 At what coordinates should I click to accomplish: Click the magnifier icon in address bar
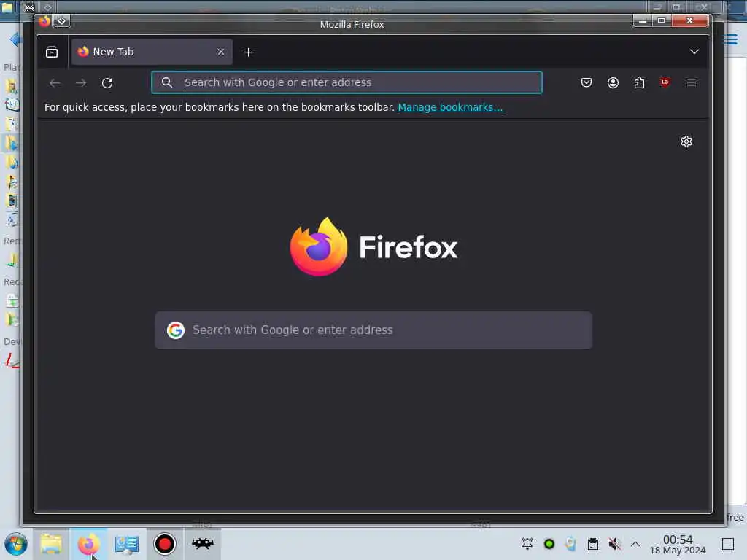(167, 82)
